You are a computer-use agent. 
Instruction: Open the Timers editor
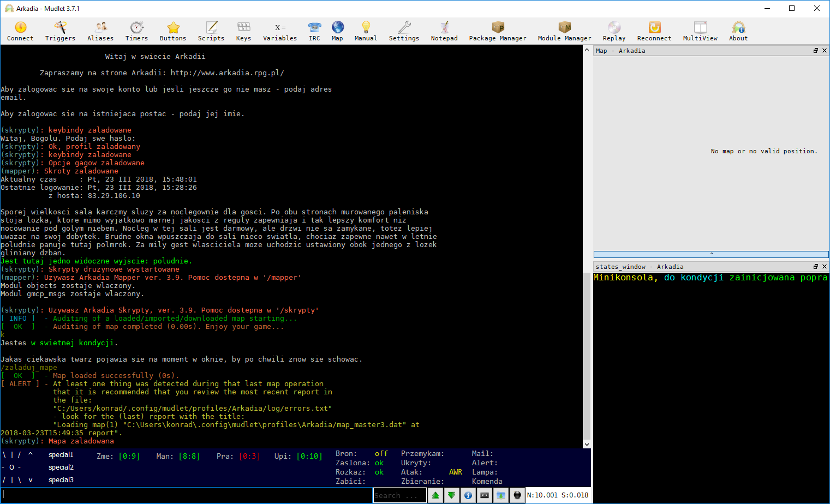point(136,31)
